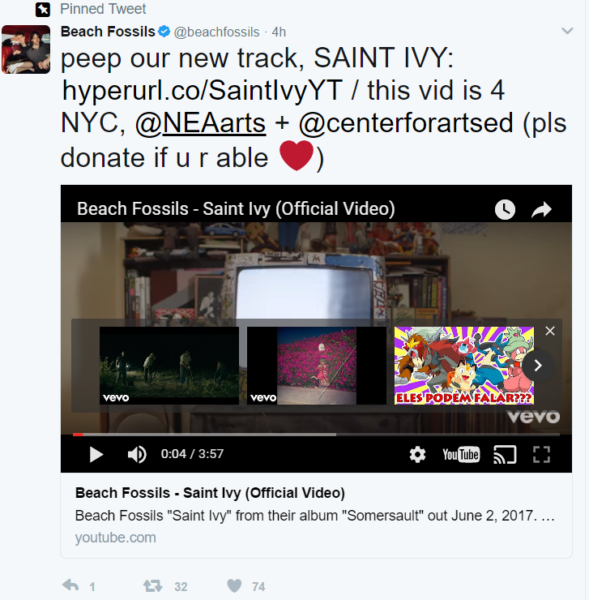589x600 pixels.
Task: Open video settings gear icon
Action: click(x=417, y=455)
